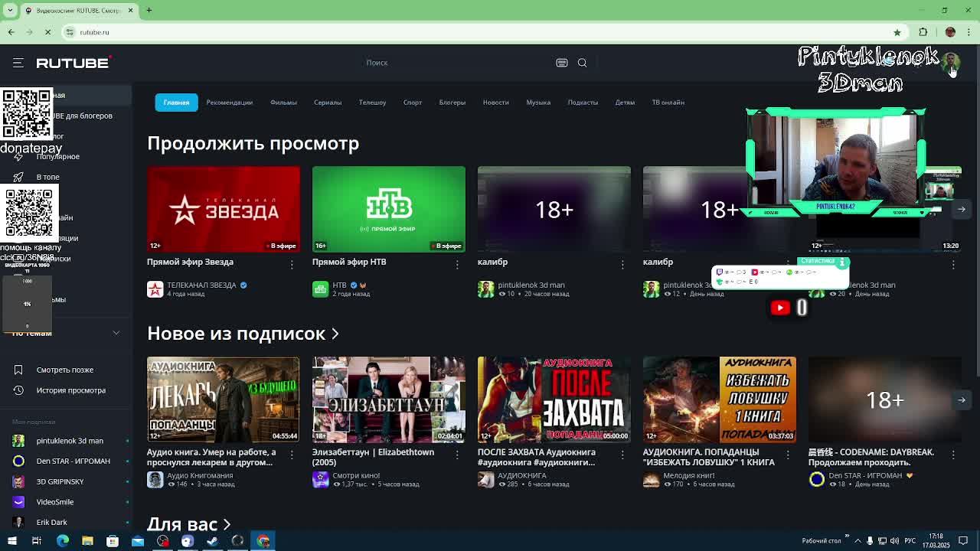Open the Телешоу tab
The height and width of the screenshot is (551, 980).
(372, 102)
